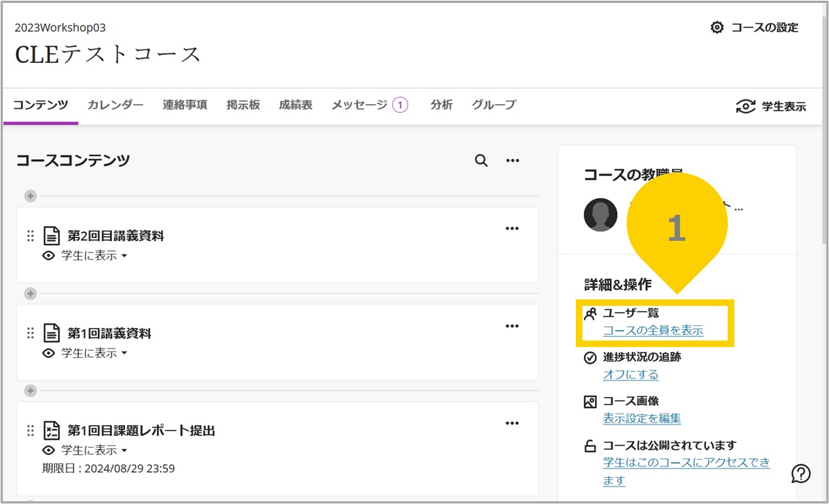Click the CLEテストコース title
The width and height of the screenshot is (829, 504).
click(x=108, y=54)
